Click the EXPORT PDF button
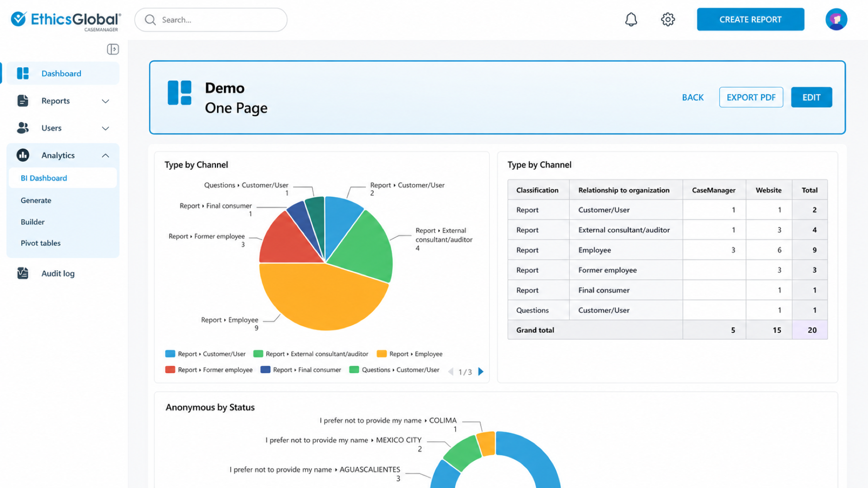Viewport: 868px width, 488px height. pyautogui.click(x=751, y=97)
